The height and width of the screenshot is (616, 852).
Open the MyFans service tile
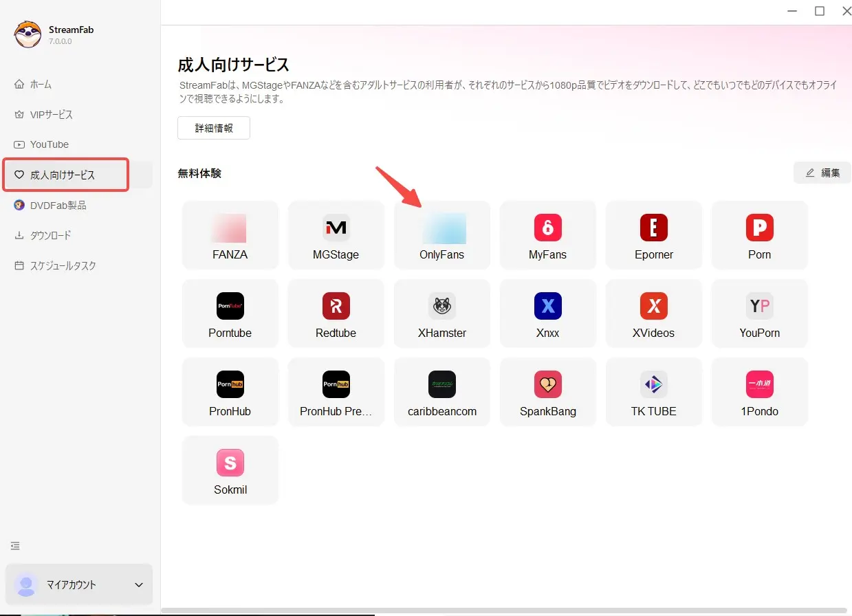point(548,235)
